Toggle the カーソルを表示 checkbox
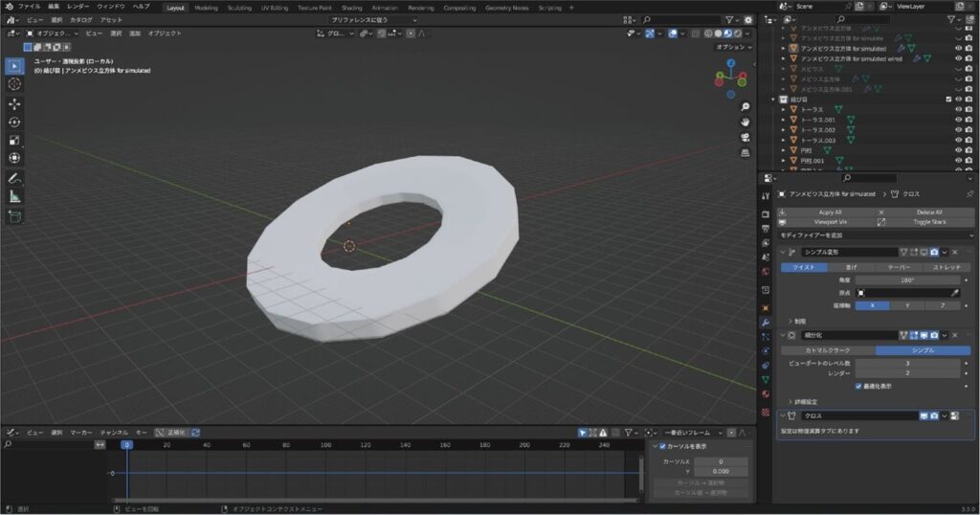The image size is (980, 515). [663, 446]
